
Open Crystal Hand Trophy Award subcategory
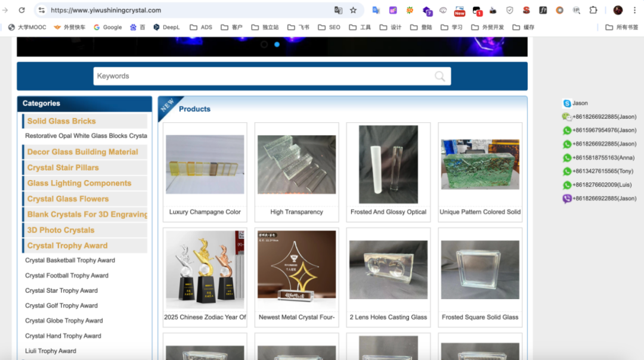pyautogui.click(x=63, y=336)
